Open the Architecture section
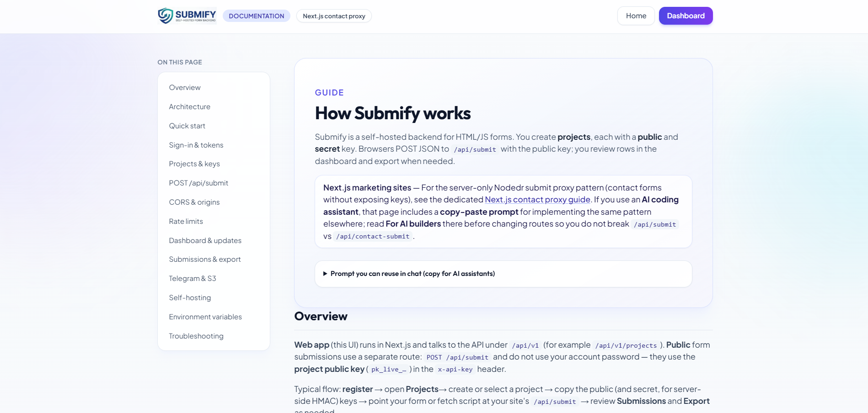This screenshot has width=868, height=413. point(189,106)
